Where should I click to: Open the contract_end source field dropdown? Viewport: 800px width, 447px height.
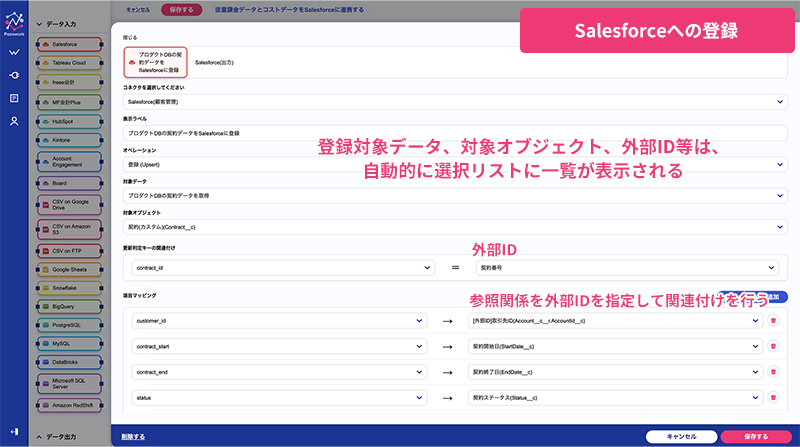(x=279, y=371)
